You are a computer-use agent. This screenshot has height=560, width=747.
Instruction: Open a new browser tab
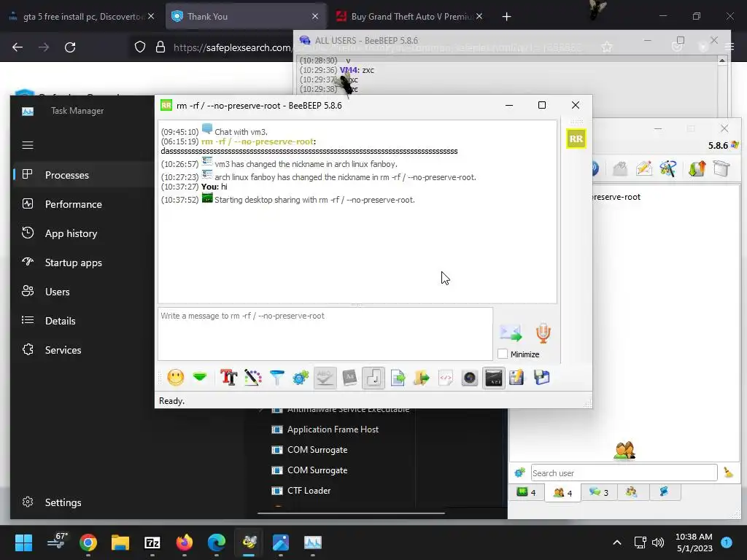[x=506, y=17]
